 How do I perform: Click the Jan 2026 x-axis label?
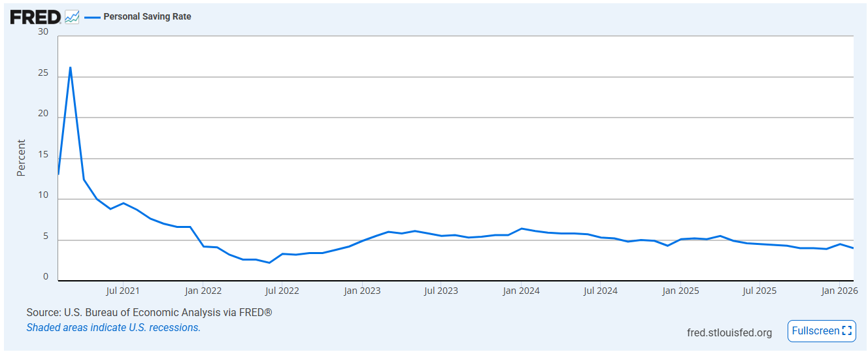[840, 291]
